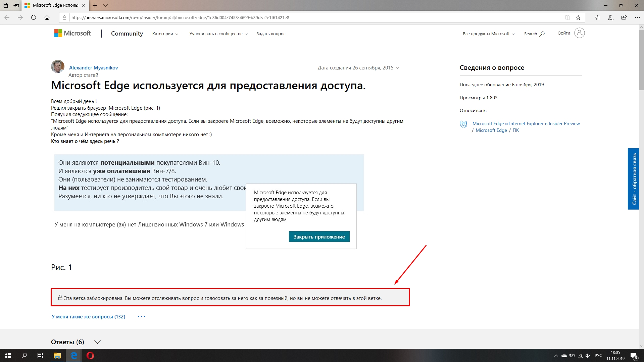Open Microsoft Edge и Internet Explorer link
Viewport: 644px width, 362px height.
click(x=526, y=123)
